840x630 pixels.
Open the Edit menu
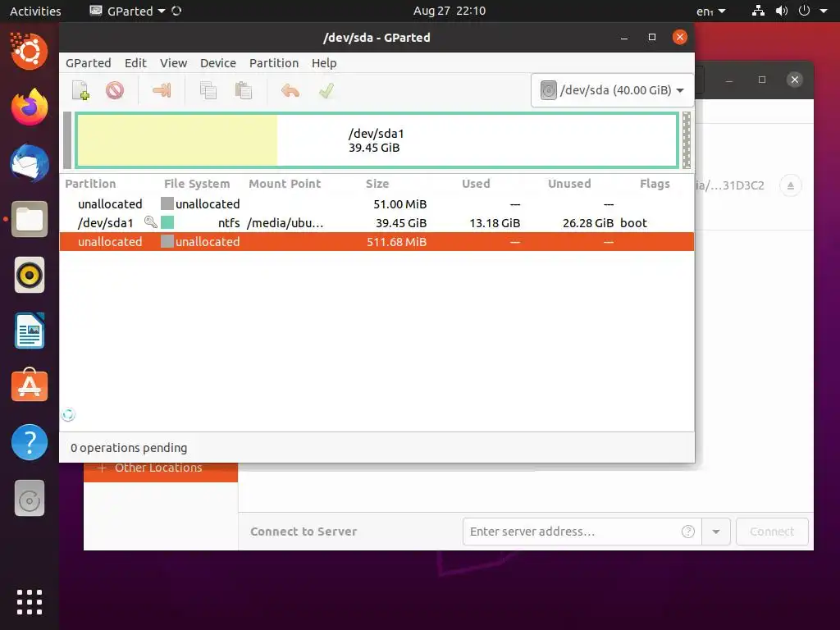click(x=135, y=62)
